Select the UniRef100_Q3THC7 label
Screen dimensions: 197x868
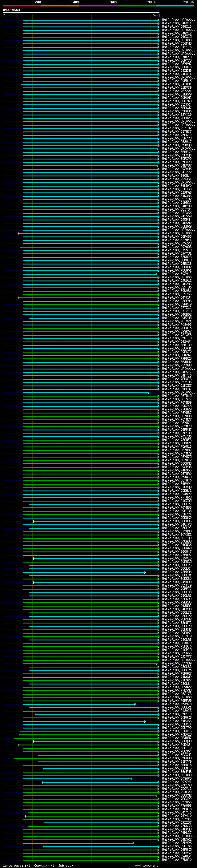click(176, 132)
